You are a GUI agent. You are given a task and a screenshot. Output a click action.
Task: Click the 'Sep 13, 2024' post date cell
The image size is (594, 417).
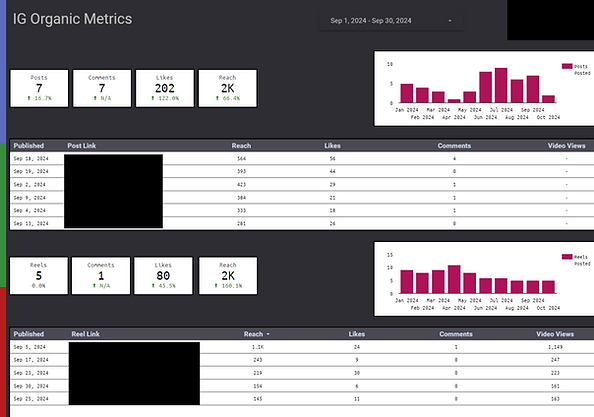(31, 223)
